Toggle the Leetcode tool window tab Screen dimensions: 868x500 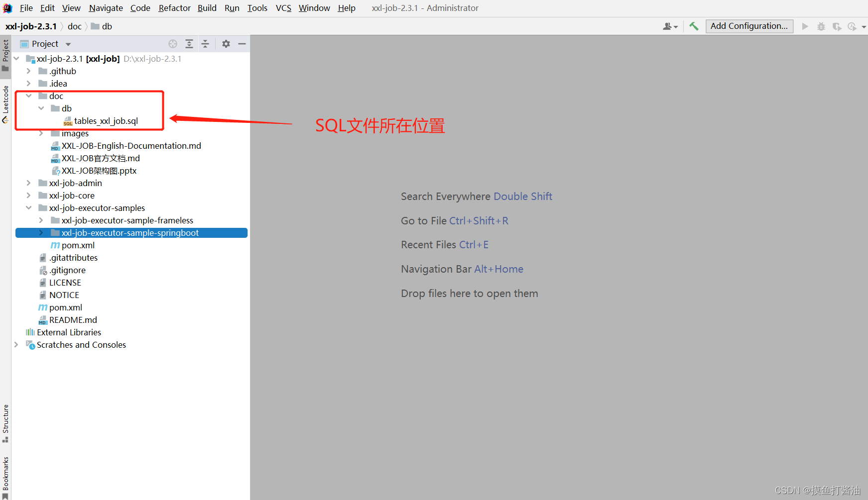pos(5,104)
